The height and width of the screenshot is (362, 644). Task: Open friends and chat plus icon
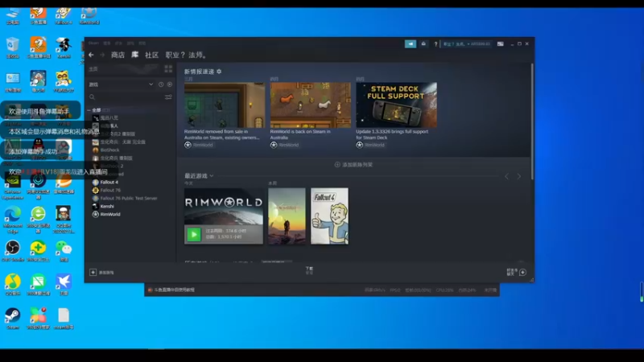click(x=522, y=272)
